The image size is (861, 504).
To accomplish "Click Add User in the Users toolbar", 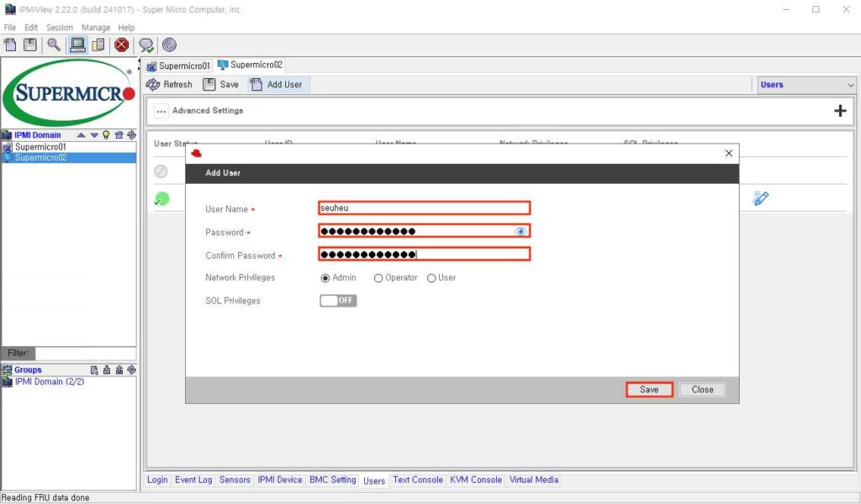I will pyautogui.click(x=277, y=85).
